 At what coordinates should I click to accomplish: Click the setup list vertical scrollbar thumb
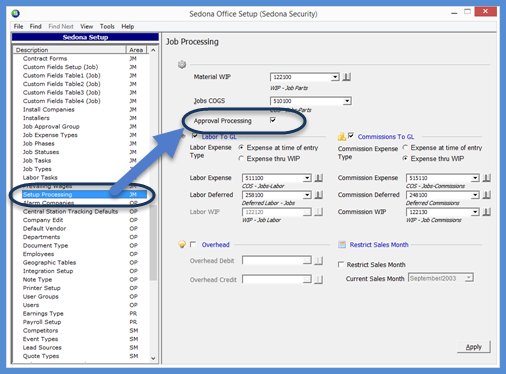[153, 243]
